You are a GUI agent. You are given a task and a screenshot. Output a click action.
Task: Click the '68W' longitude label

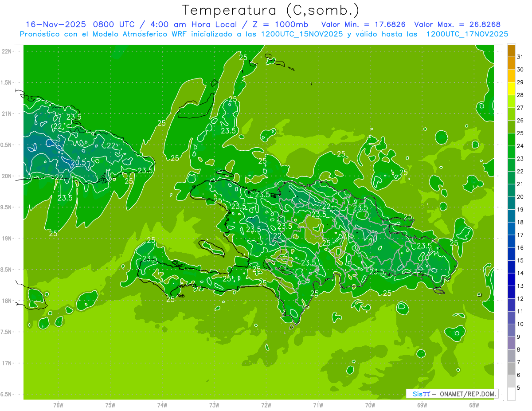474,404
